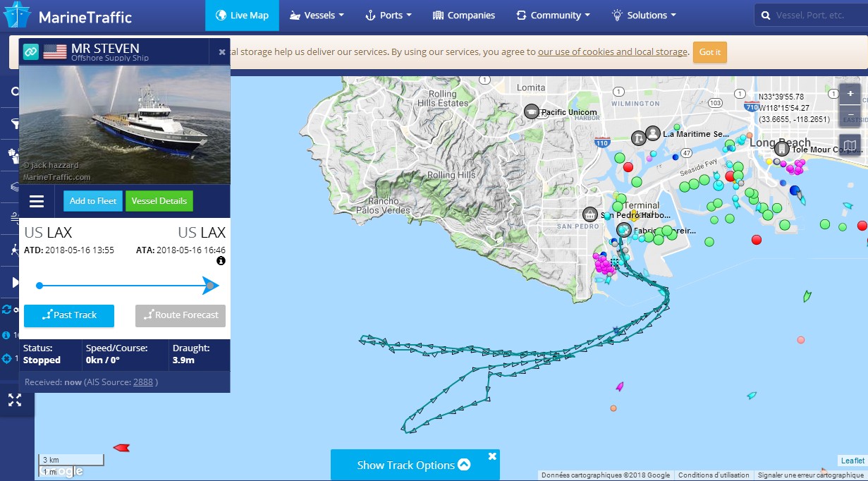The width and height of the screenshot is (868, 481).
Task: Open the Vessels dropdown menu
Action: click(317, 16)
